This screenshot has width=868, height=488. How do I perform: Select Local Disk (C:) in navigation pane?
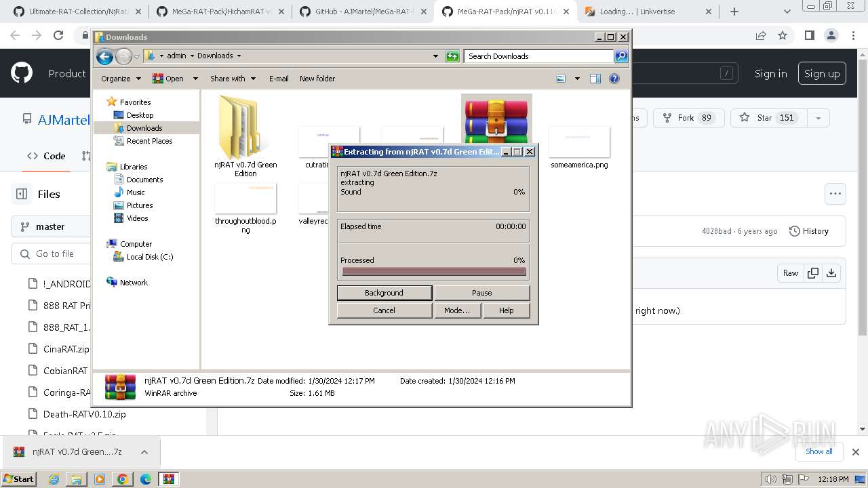(150, 257)
